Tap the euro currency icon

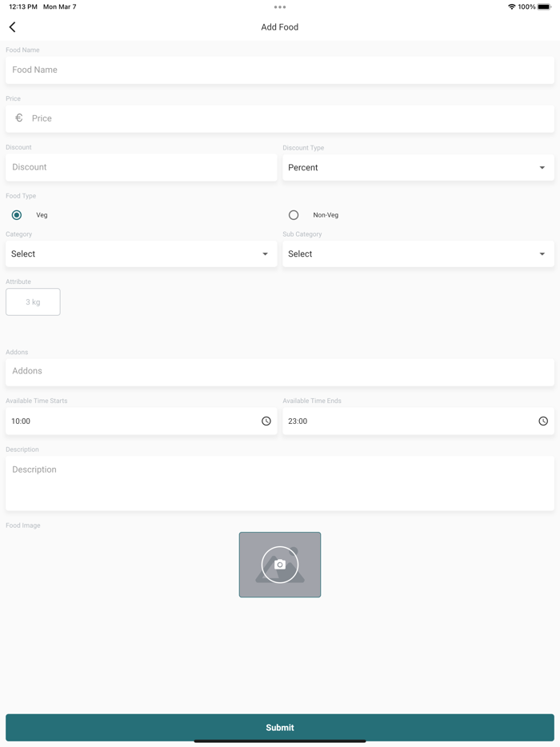click(19, 118)
